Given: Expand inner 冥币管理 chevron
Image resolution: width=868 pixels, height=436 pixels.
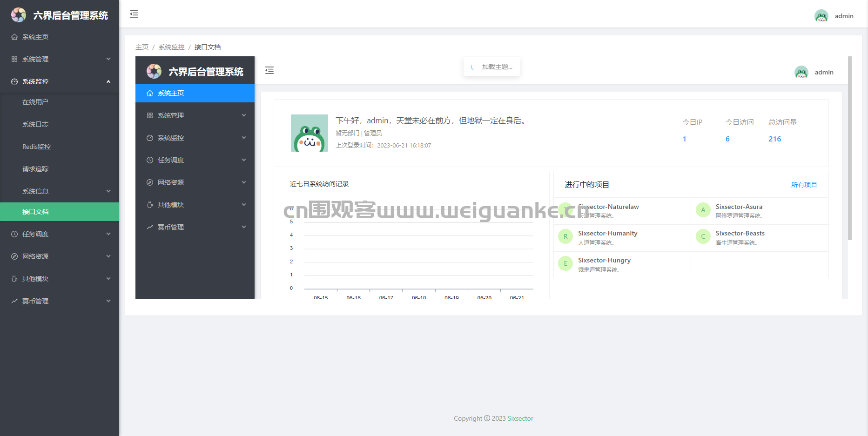Looking at the screenshot, I should coord(244,227).
